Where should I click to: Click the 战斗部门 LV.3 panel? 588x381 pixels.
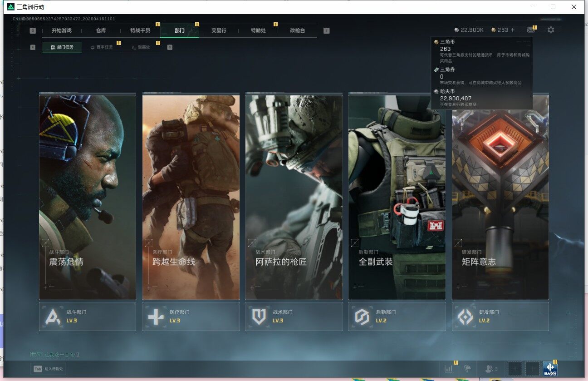click(88, 317)
